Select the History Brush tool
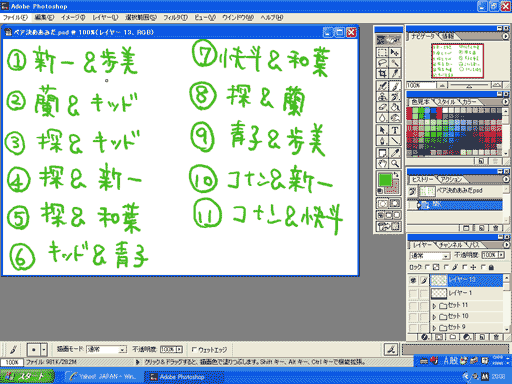Screen dimensions: 512x384 [395, 97]
